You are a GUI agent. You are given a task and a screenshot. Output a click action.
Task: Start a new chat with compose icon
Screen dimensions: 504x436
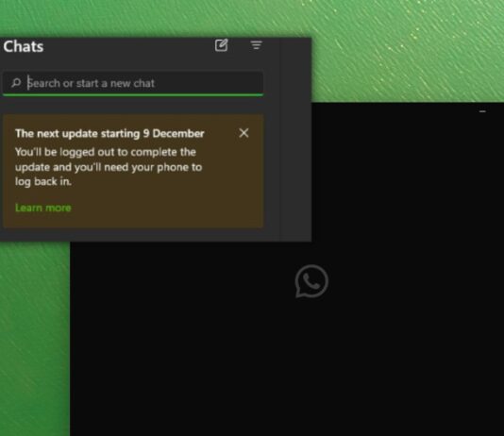(222, 45)
